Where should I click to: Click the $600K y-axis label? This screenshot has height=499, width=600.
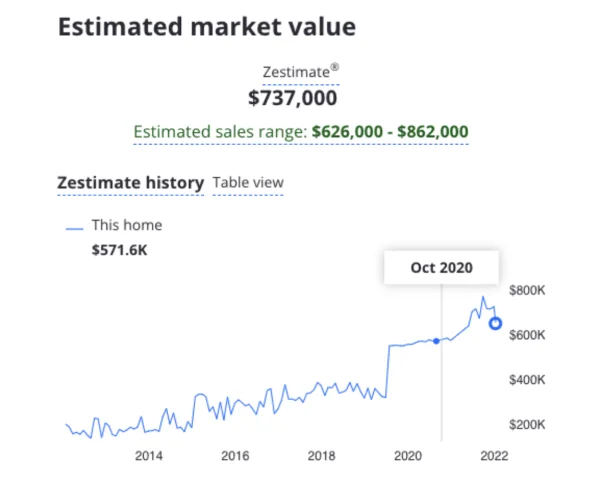tap(526, 335)
